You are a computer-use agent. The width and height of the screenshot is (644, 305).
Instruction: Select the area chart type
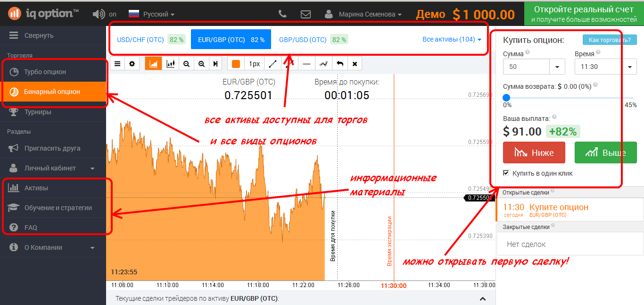[153, 64]
